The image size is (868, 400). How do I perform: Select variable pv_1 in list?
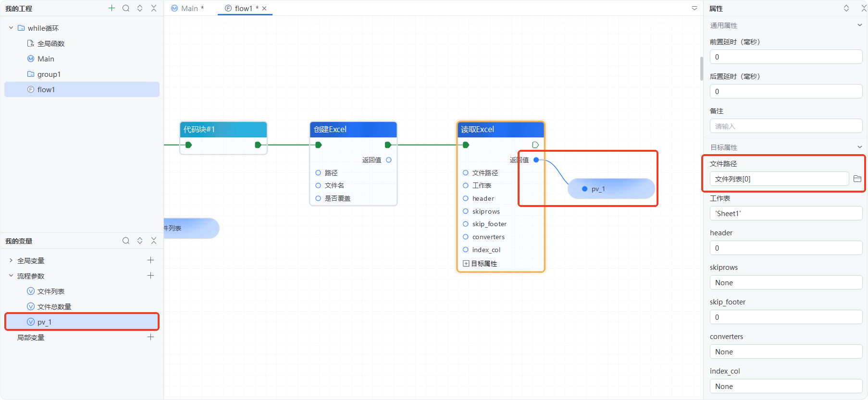82,322
